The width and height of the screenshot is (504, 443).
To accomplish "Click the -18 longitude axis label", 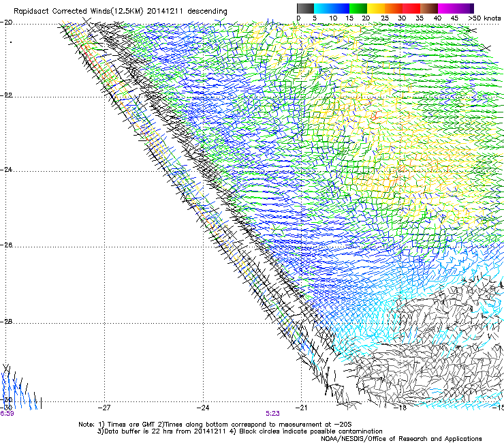I will [x=400, y=408].
